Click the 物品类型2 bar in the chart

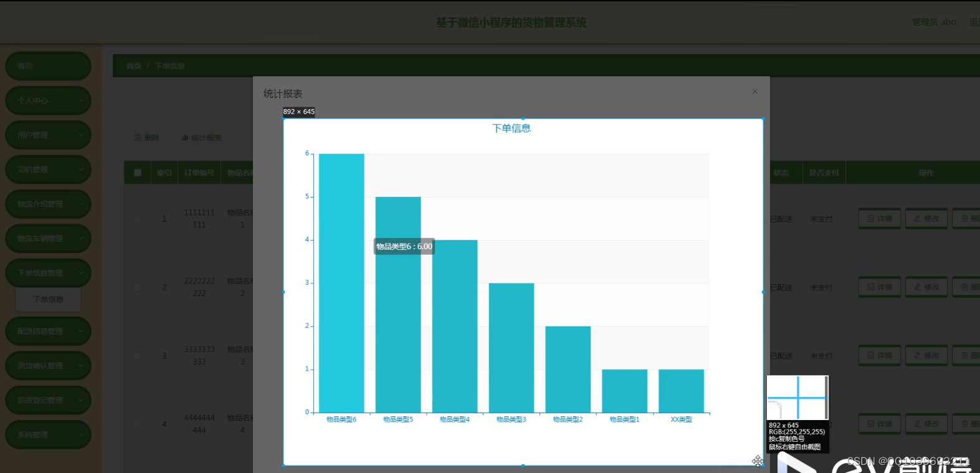pyautogui.click(x=568, y=369)
